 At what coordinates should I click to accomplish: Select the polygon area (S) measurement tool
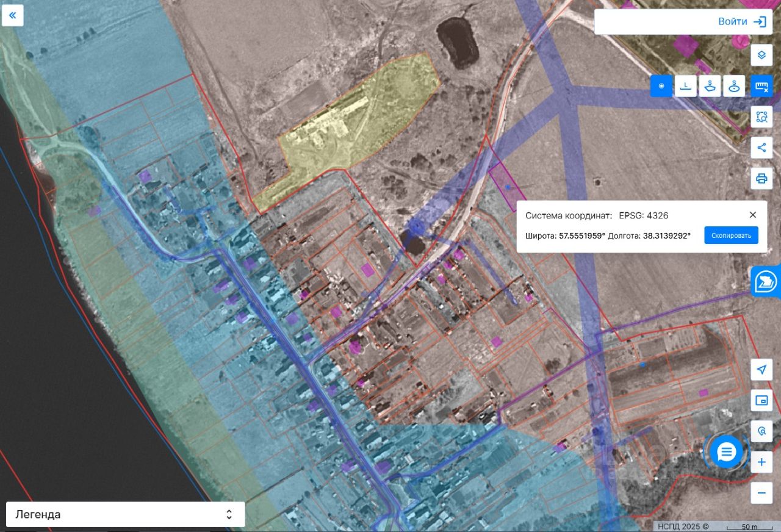(710, 86)
